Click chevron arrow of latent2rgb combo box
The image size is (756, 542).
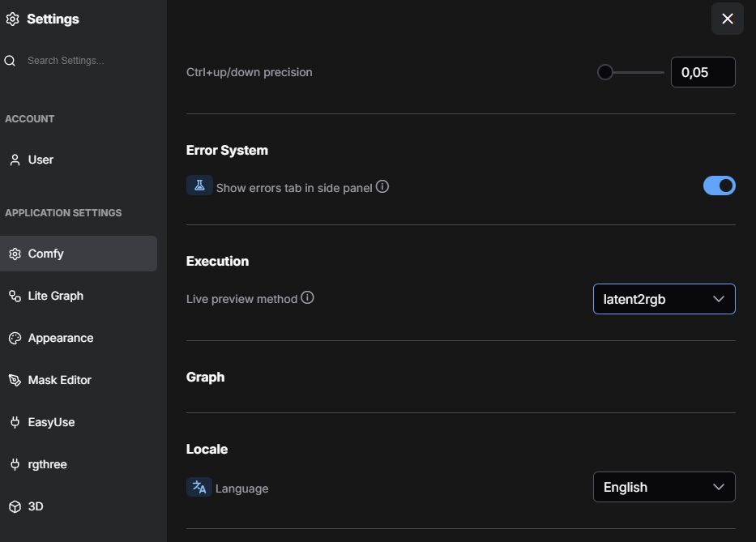coord(719,299)
